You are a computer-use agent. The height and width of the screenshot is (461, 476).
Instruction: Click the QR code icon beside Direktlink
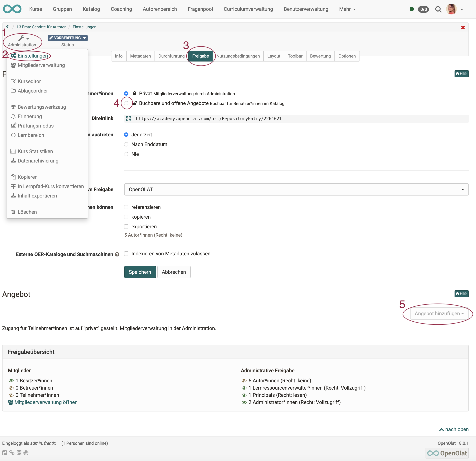[129, 118]
